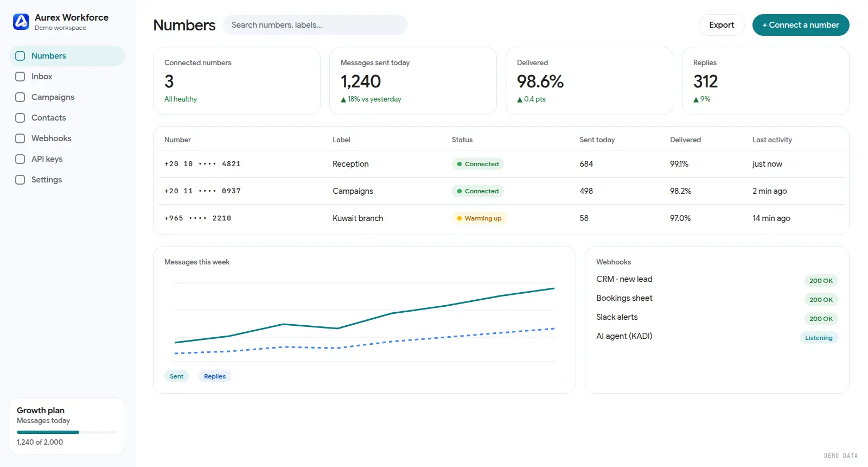Select the number ending in 4821
The width and height of the screenshot is (868, 467).
point(202,164)
